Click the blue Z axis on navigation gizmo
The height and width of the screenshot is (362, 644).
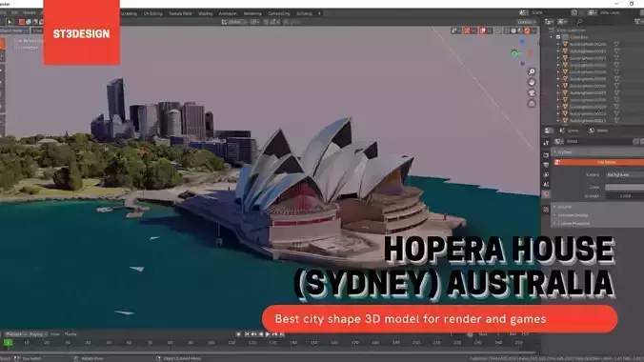(522, 42)
